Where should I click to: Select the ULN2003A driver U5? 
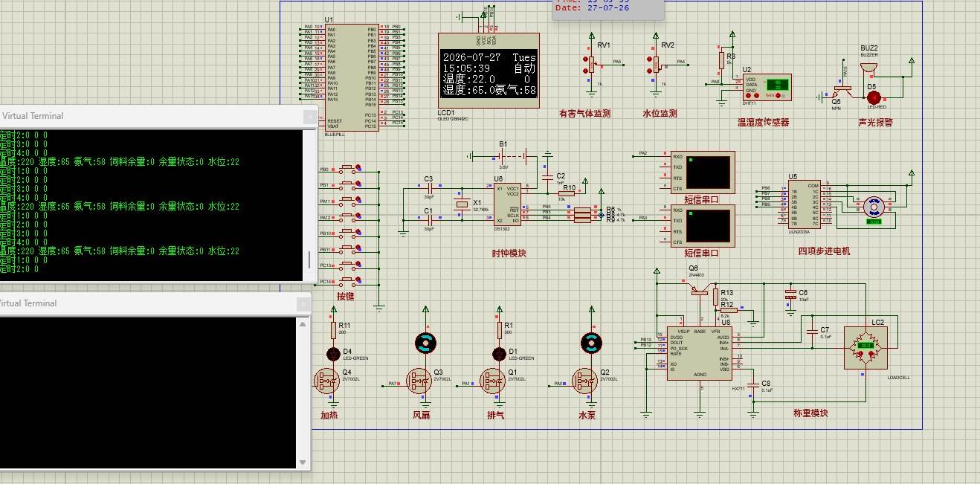tap(804, 204)
